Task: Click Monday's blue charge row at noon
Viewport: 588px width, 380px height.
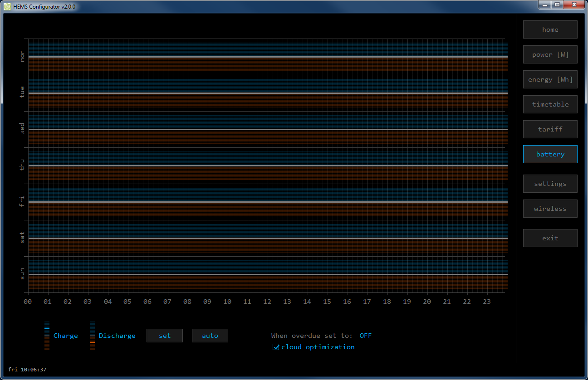Action: pyautogui.click(x=268, y=49)
